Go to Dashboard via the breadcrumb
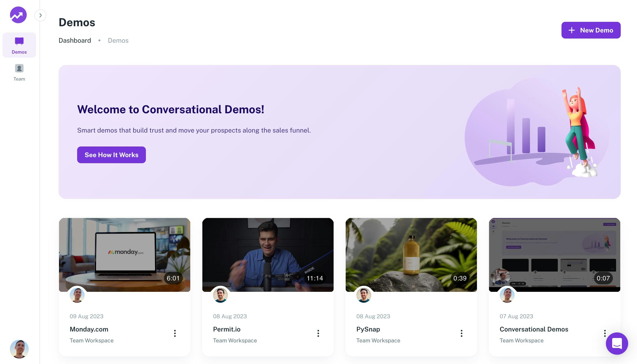This screenshot has height=364, width=637. pyautogui.click(x=75, y=40)
